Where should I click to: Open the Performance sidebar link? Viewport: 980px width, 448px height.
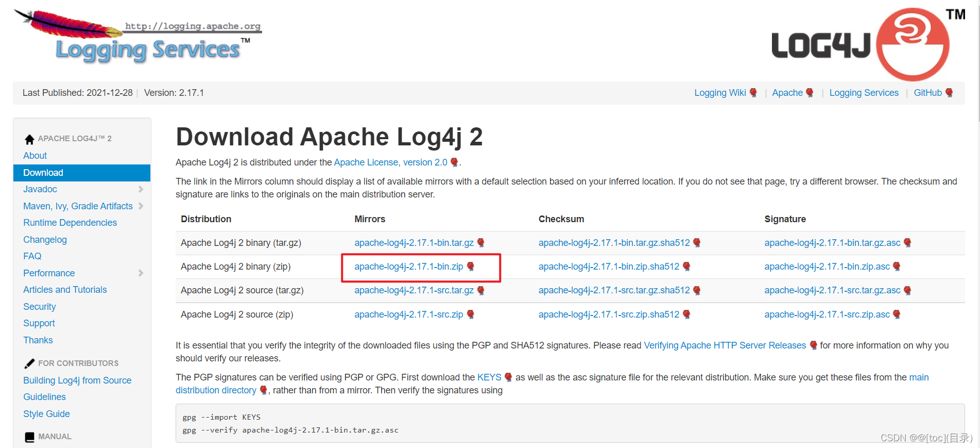pos(49,273)
